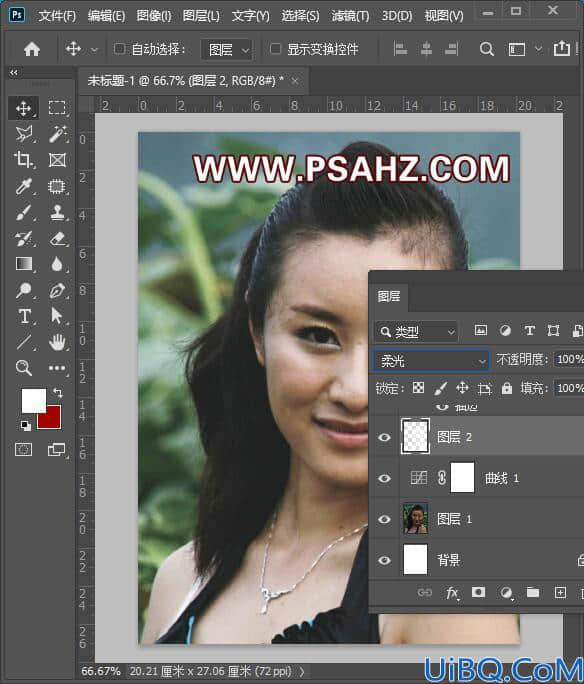Select the Frame tool
This screenshot has height=684, width=584.
(x=57, y=160)
